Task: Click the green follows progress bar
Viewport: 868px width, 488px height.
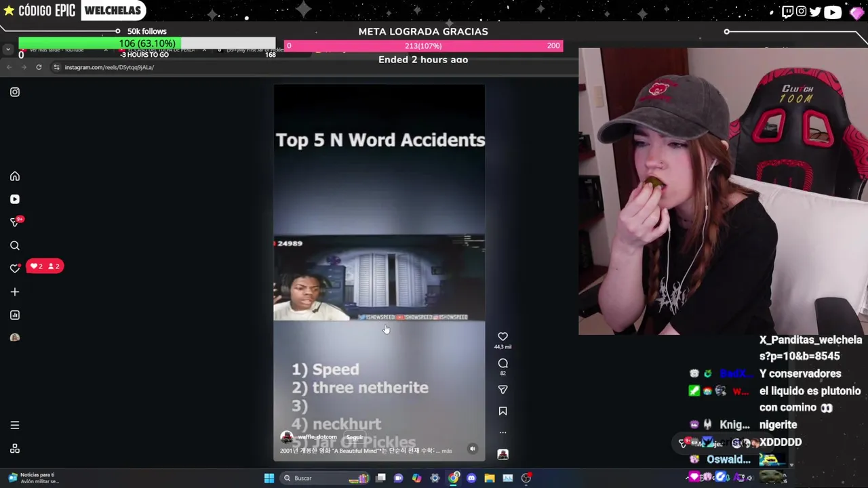Action: click(147, 44)
